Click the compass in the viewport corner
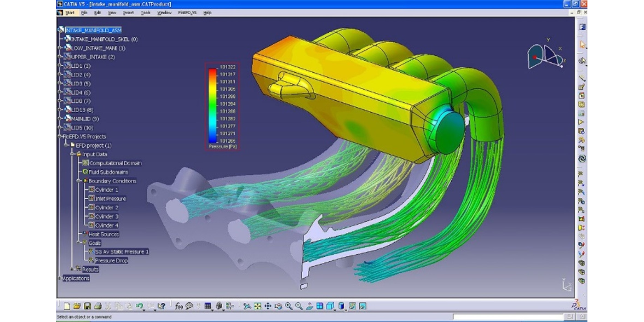The width and height of the screenshot is (644, 322). (x=546, y=54)
